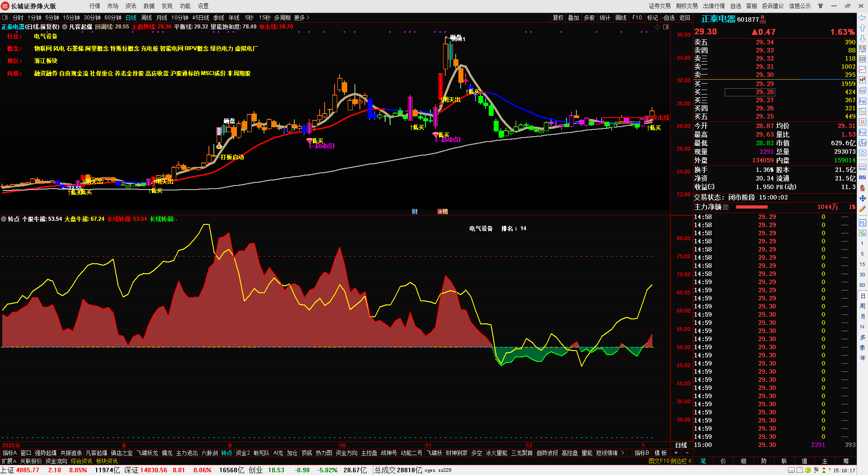
Task: Toggle the -自选 watchlist button
Action: click(x=669, y=18)
